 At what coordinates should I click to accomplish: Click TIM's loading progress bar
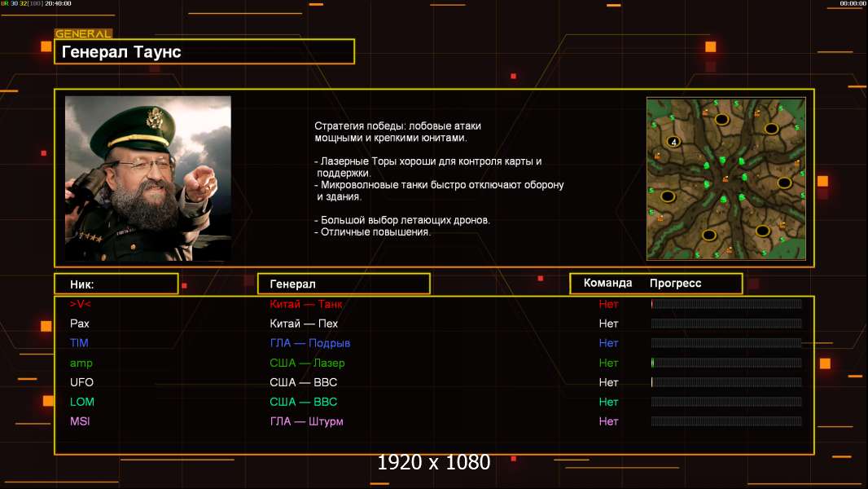pos(726,343)
